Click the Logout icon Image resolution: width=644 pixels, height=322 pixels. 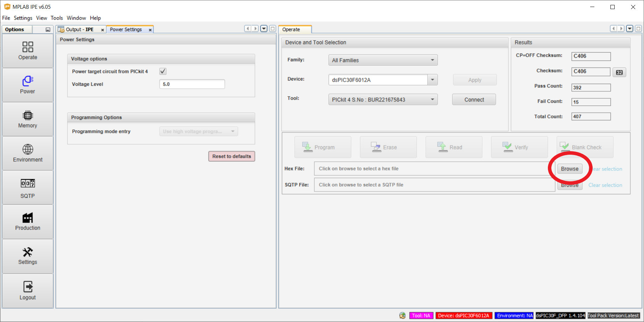pyautogui.click(x=28, y=290)
